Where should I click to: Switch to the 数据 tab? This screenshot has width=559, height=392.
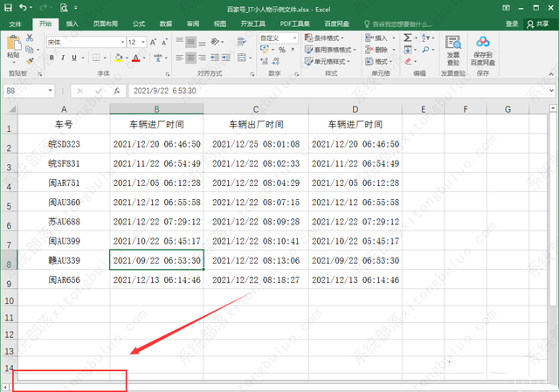point(166,24)
